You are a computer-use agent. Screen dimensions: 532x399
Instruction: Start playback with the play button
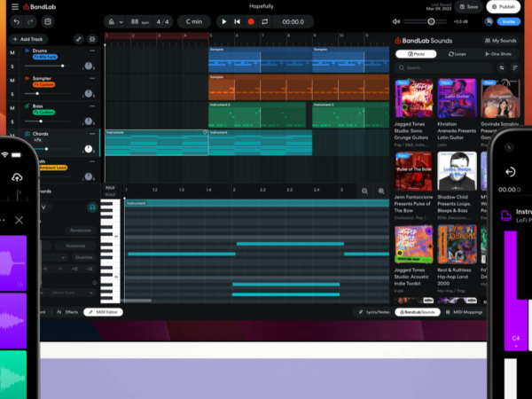point(224,21)
